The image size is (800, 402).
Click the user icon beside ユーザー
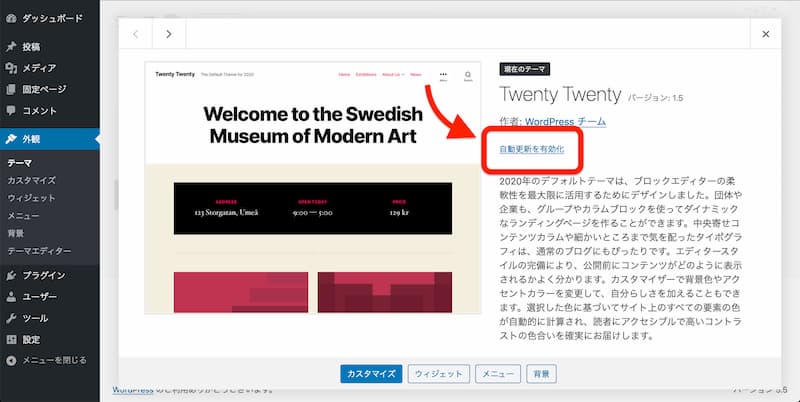tap(11, 297)
